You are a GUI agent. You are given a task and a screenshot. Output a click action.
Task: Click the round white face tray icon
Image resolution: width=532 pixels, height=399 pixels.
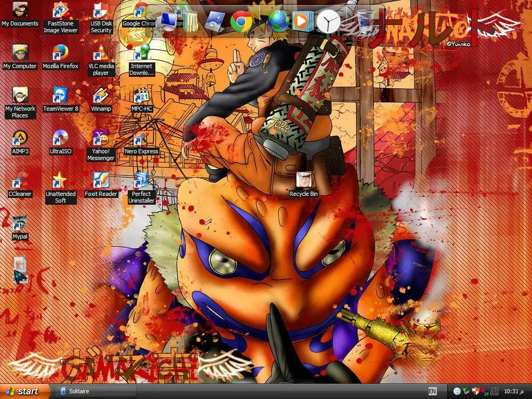[457, 392]
